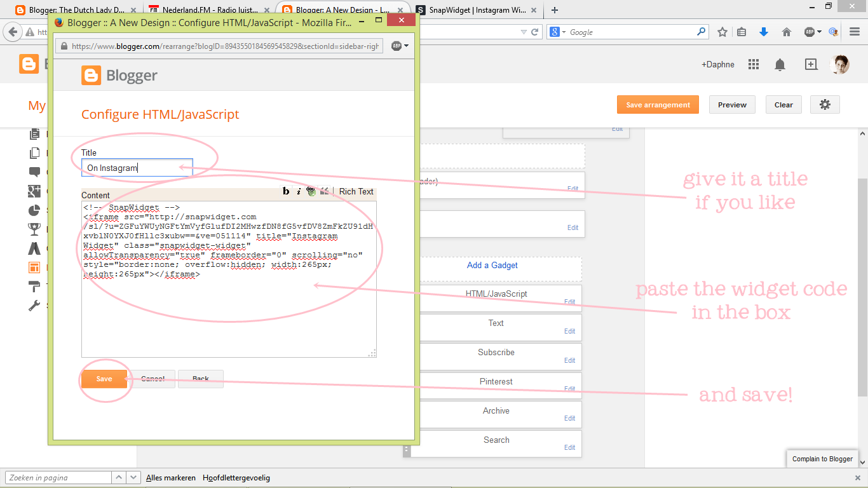Open the Adblock Plus dropdown arrow in popup window
This screenshot has width=868, height=488.
click(406, 46)
